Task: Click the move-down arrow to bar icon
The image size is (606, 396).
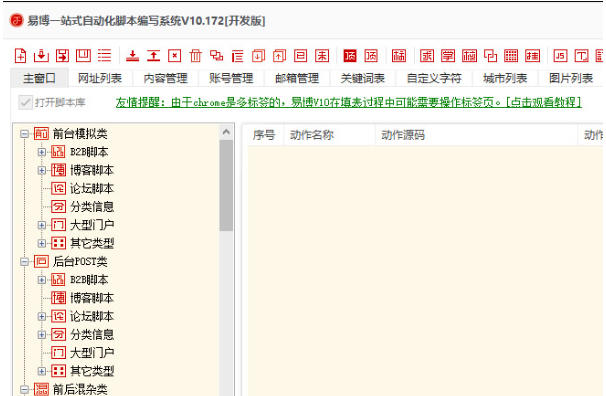Action: coord(133,56)
